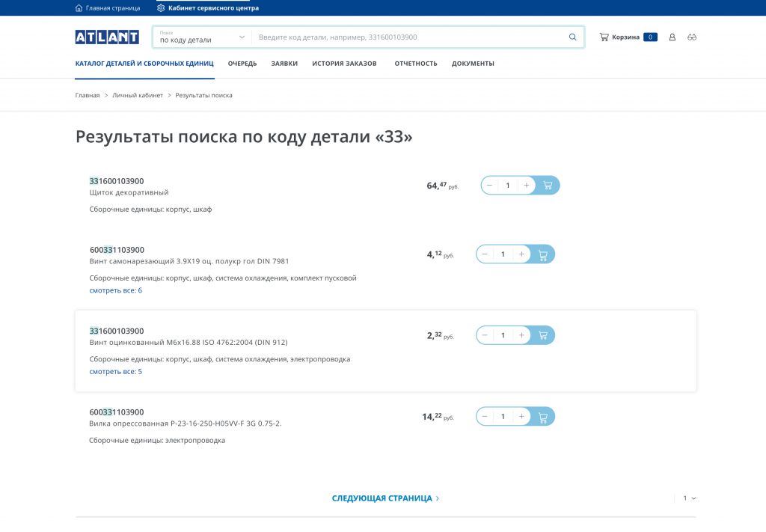Screen dimensions: 766x532
Task: Click the ATLANT logo
Action: (x=107, y=37)
